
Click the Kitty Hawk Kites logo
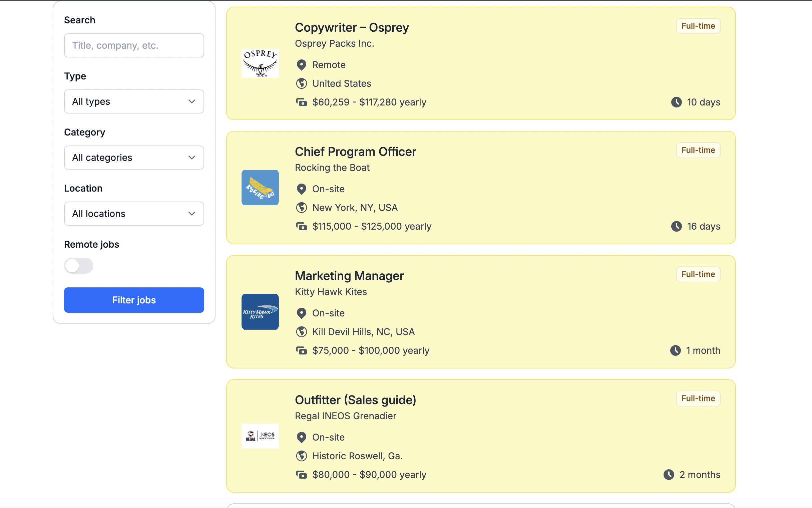[x=260, y=312]
